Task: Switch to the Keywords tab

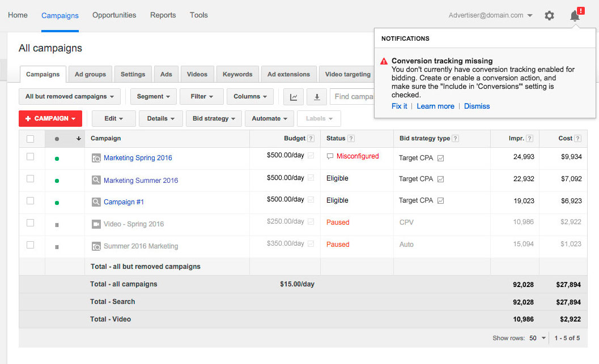Action: pyautogui.click(x=237, y=74)
